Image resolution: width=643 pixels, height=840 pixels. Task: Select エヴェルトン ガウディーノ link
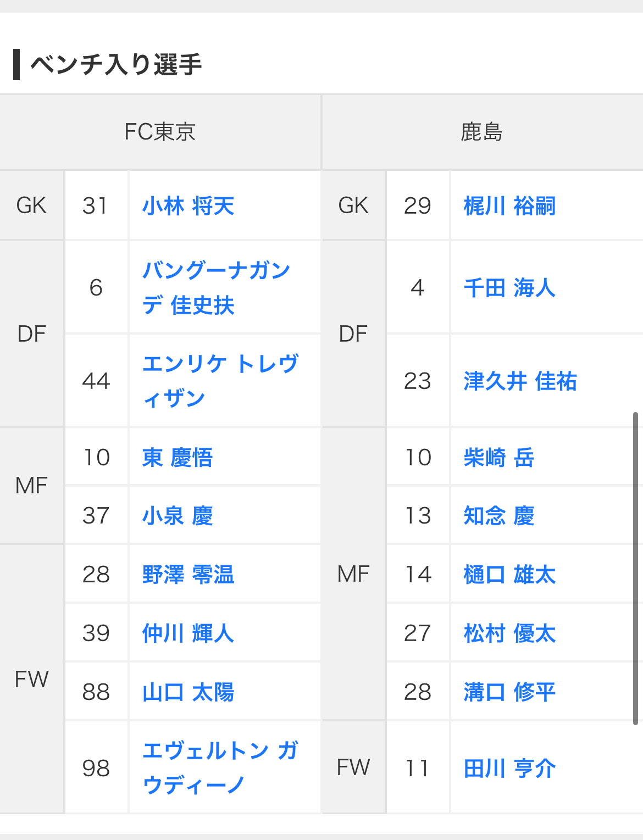(220, 767)
